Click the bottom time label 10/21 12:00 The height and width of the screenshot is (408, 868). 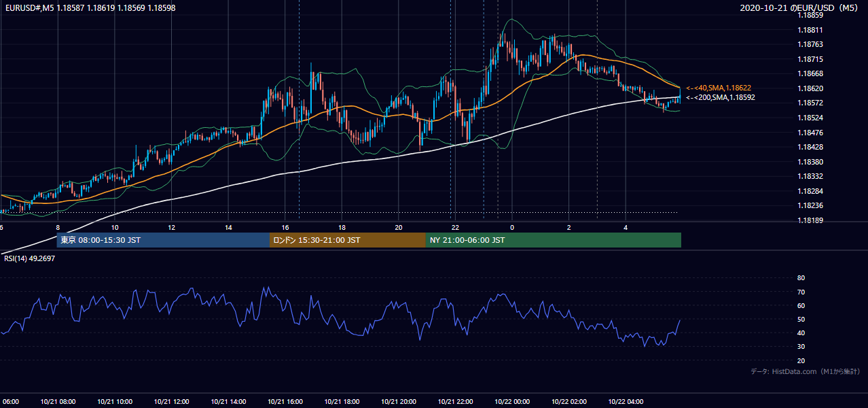click(x=171, y=402)
